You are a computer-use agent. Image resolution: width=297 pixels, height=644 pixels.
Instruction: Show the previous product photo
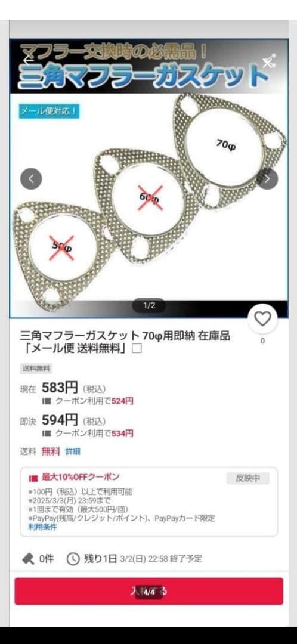tap(31, 179)
